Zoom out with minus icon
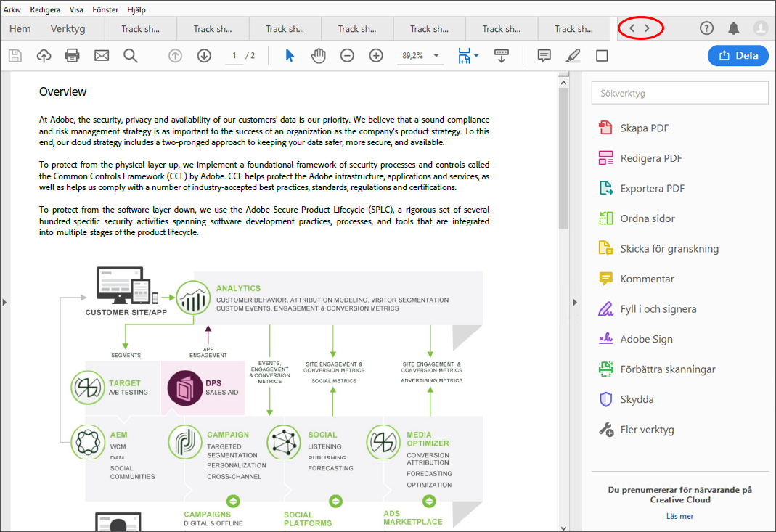 [348, 55]
